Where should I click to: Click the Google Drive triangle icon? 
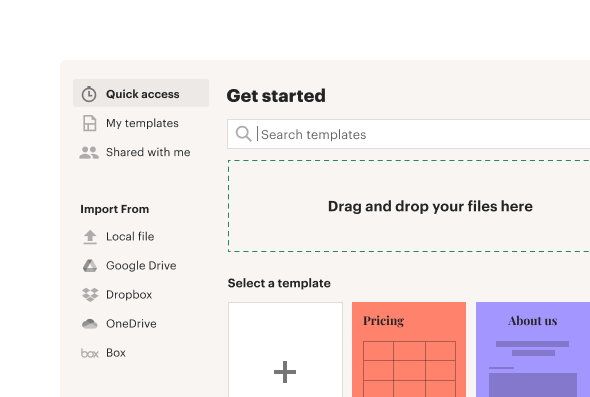coord(90,266)
